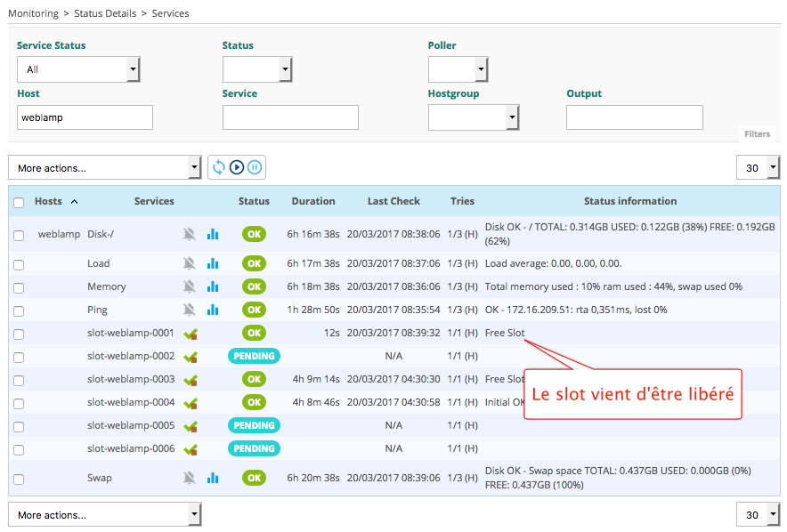Screen dimensions: 787x532
Task: Click the refresh icon in the toolbar
Action: click(218, 167)
